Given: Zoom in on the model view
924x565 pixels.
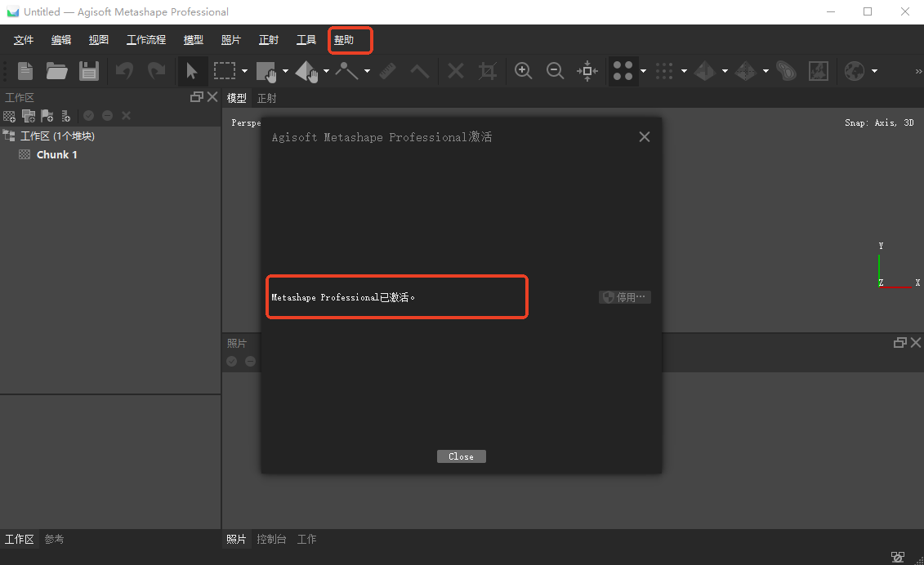Looking at the screenshot, I should click(523, 71).
